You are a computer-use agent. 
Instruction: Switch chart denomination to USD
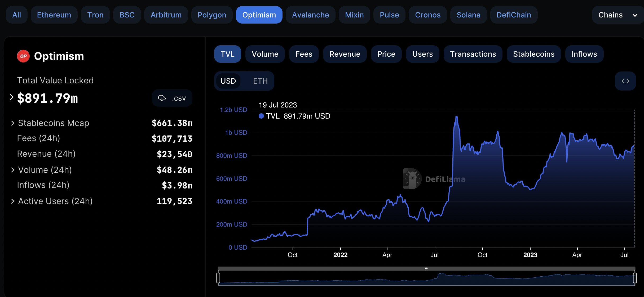pos(228,81)
